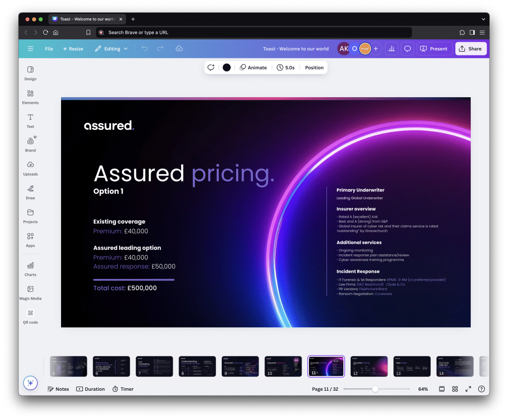Open the QR code generator
The width and height of the screenshot is (508, 420).
(30, 317)
